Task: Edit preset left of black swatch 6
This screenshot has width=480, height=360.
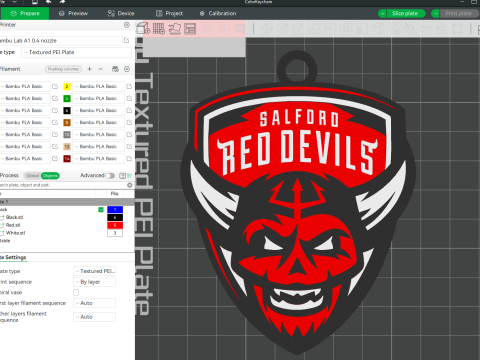Action: point(55,110)
